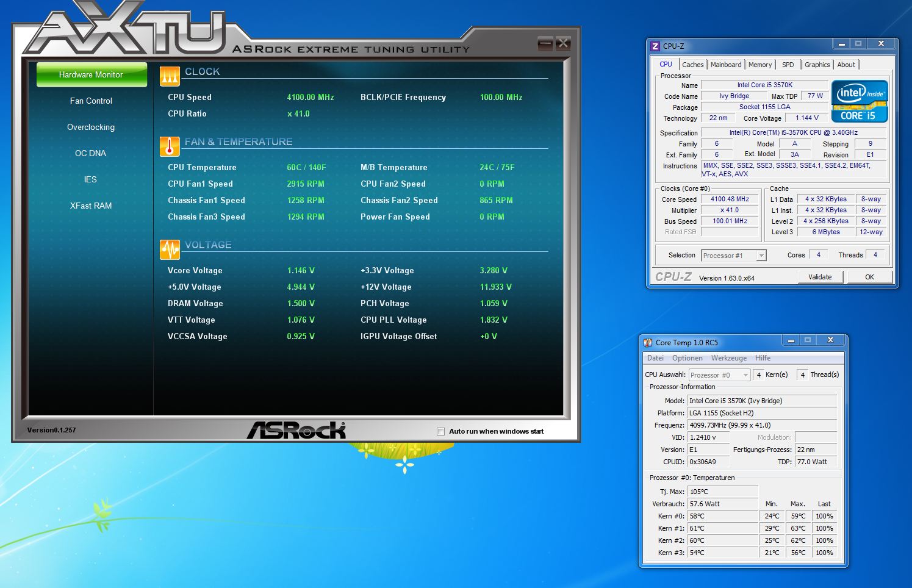Click the Kern #1 temperature 61°C
The height and width of the screenshot is (588, 912).
(723, 528)
